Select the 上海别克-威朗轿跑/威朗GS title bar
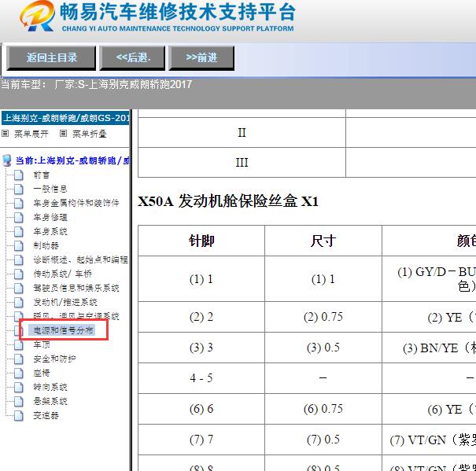The height and width of the screenshot is (471, 476). 65,118
